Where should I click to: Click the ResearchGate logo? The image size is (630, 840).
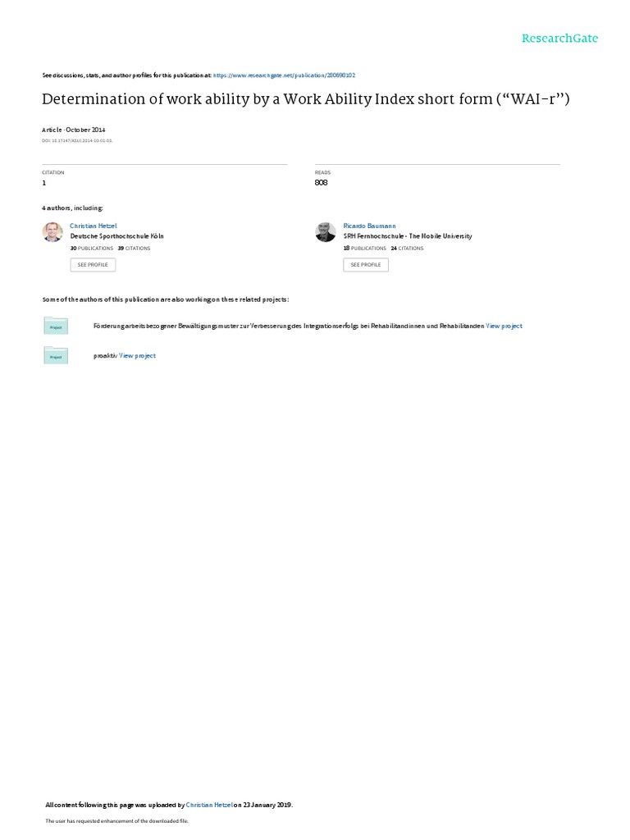pyautogui.click(x=559, y=38)
